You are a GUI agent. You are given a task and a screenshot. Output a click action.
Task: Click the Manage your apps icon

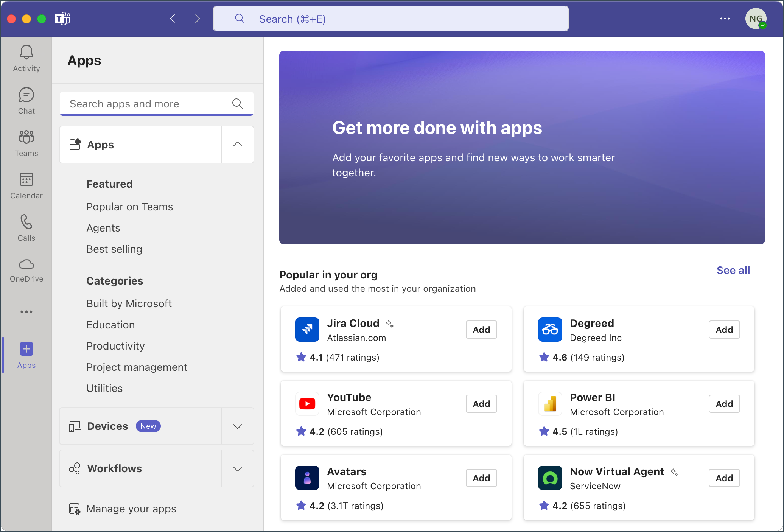(x=75, y=509)
